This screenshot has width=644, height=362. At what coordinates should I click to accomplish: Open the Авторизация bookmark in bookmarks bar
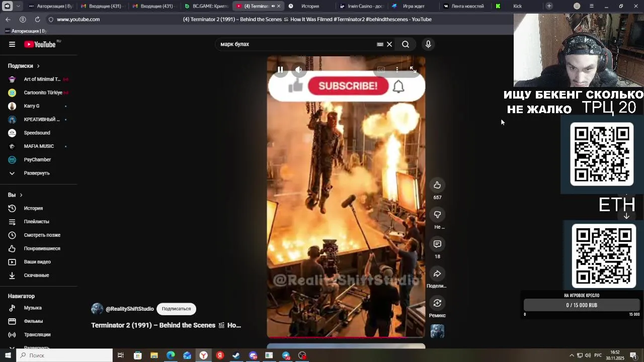tap(26, 31)
